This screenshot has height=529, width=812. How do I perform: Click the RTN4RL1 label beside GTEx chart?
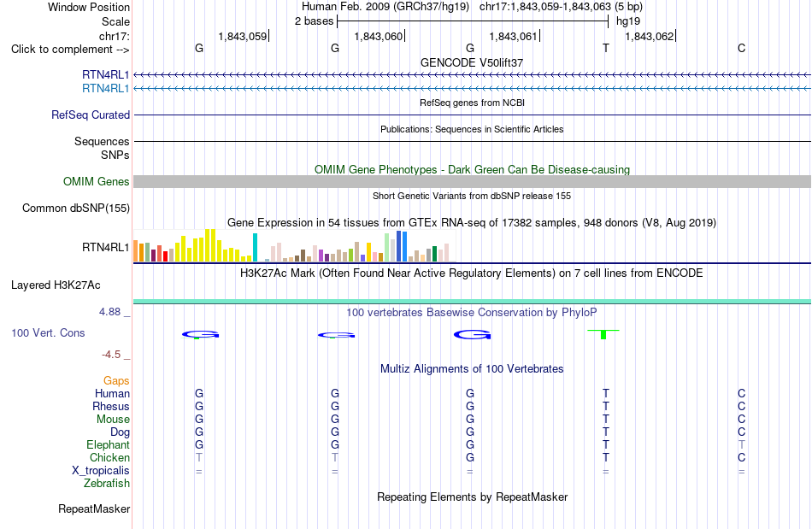tap(106, 248)
